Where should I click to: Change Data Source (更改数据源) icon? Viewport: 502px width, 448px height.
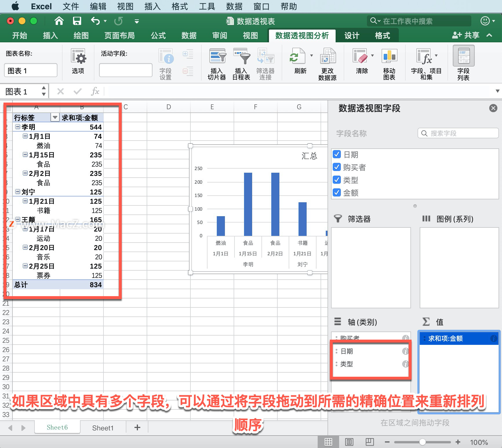[x=328, y=56]
